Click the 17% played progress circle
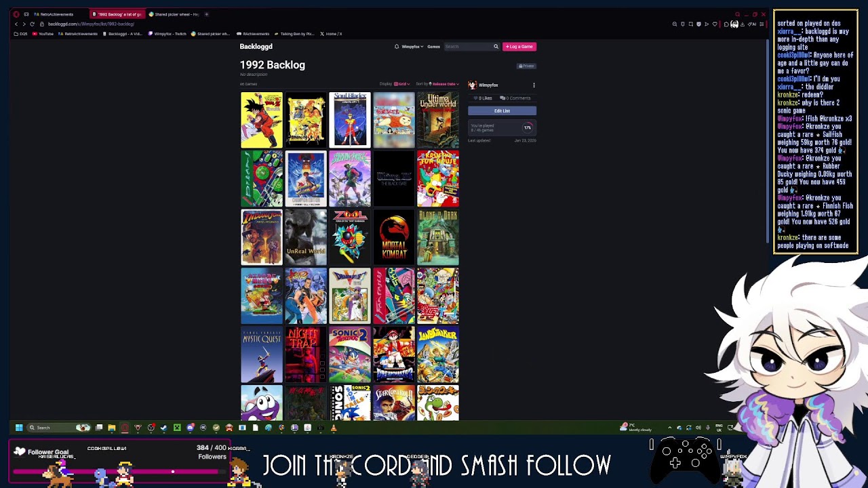 [x=527, y=128]
